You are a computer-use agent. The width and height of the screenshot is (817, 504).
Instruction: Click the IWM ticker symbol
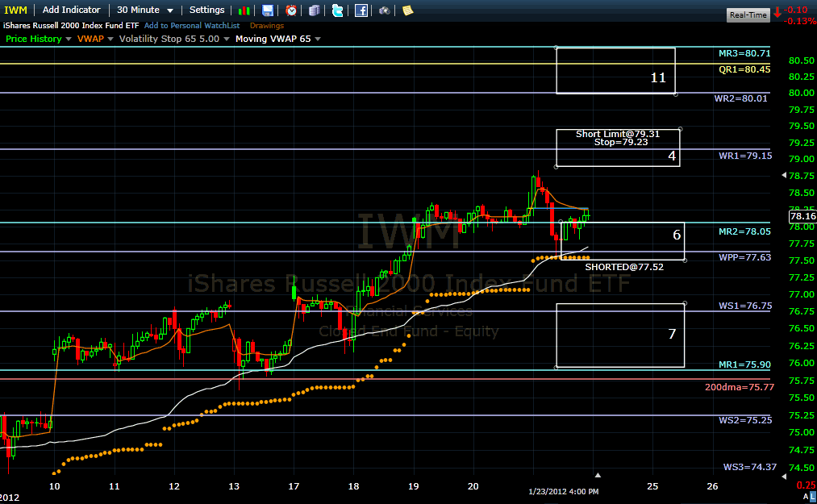click(15, 10)
